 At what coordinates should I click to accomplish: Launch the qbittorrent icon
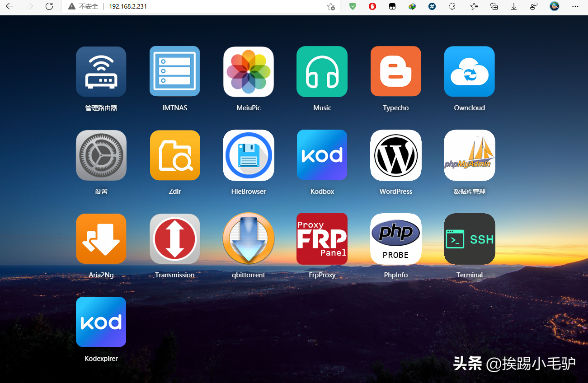249,238
